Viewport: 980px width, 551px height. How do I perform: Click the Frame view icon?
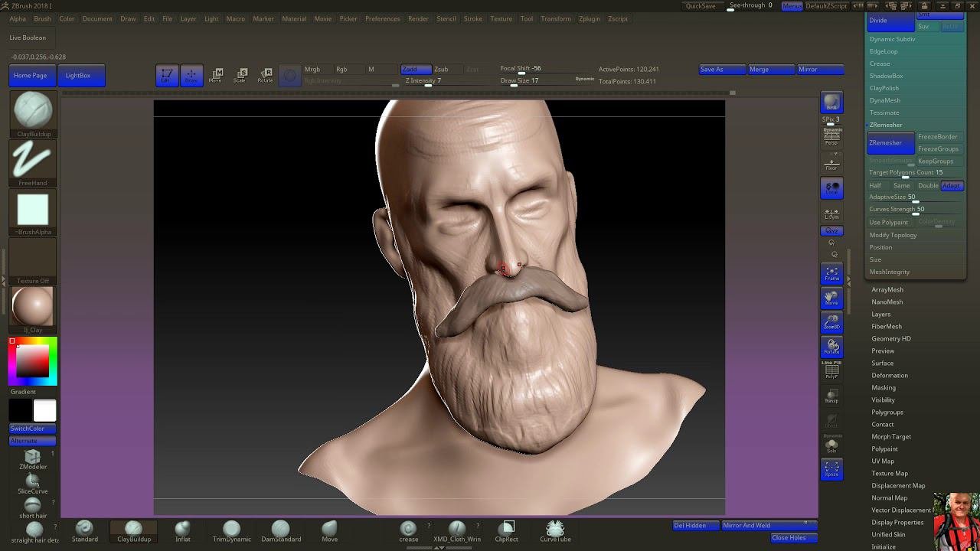coord(831,274)
